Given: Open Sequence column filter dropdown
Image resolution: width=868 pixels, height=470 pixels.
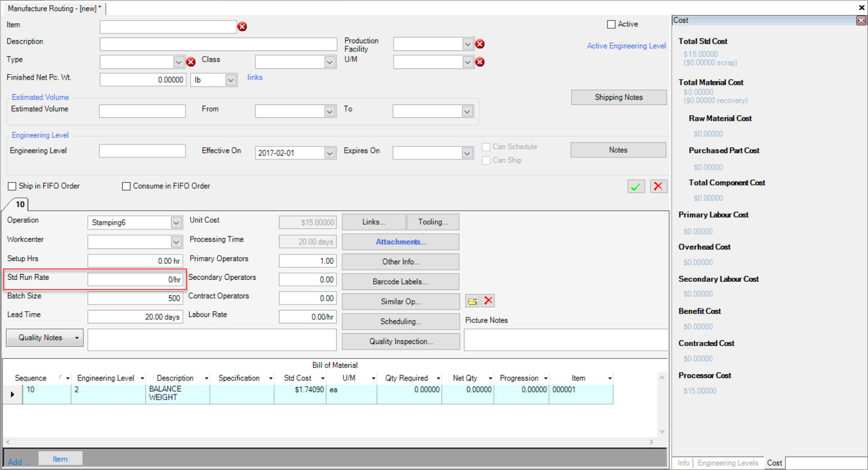Looking at the screenshot, I should click(x=67, y=378).
